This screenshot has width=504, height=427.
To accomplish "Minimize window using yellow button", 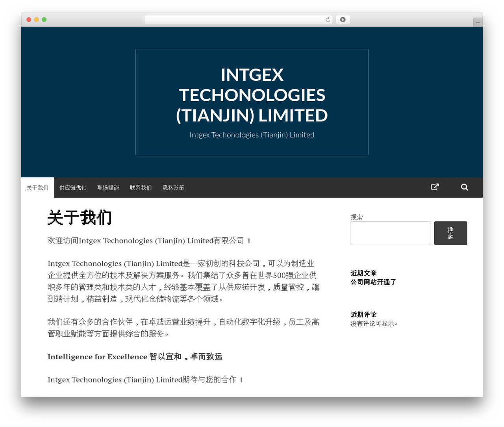I will pos(36,20).
